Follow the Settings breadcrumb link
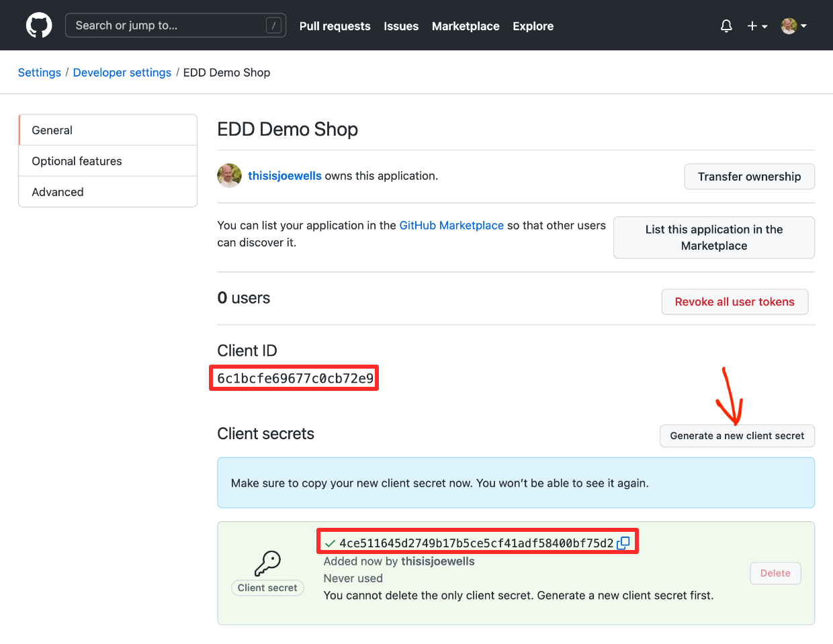The width and height of the screenshot is (833, 644). (x=40, y=73)
